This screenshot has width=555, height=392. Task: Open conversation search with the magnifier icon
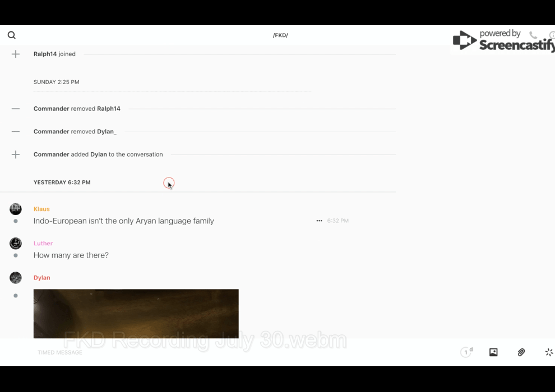point(12,35)
